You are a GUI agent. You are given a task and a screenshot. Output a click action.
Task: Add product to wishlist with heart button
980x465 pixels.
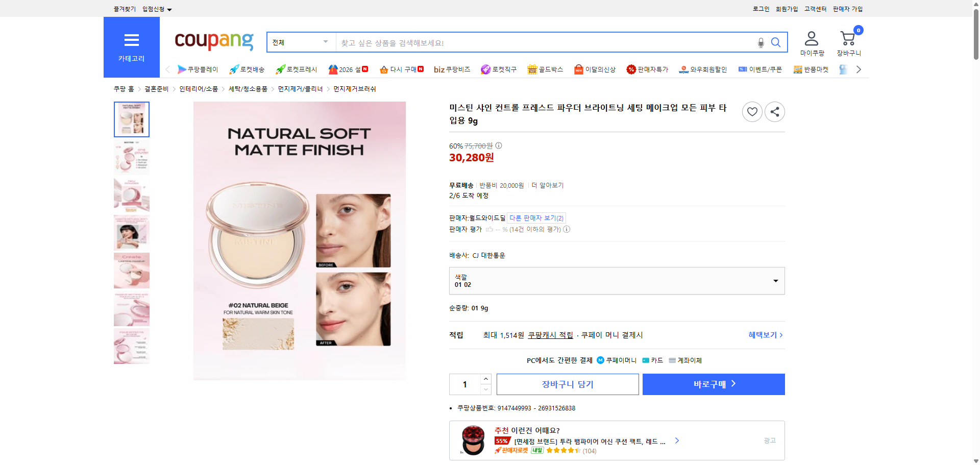click(752, 111)
